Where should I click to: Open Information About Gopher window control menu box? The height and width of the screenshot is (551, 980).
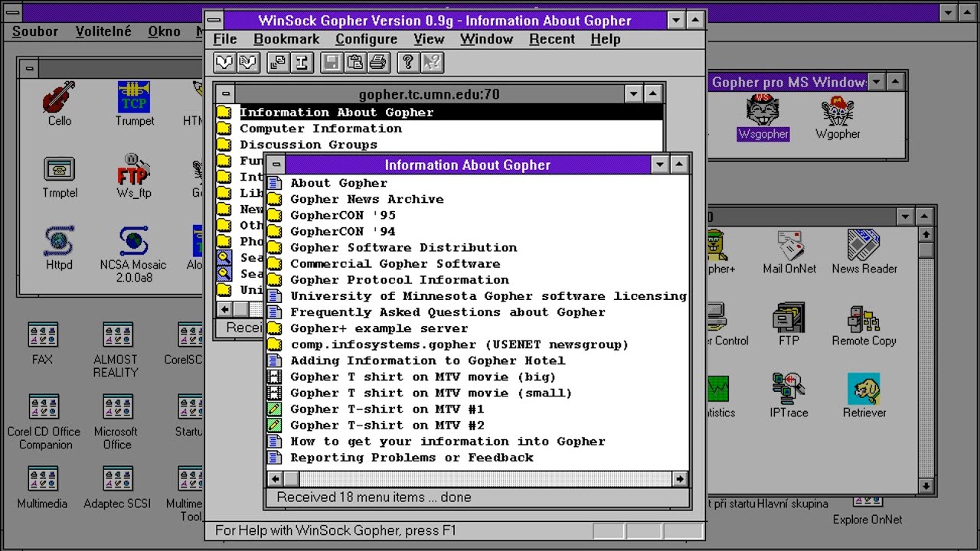(x=276, y=165)
